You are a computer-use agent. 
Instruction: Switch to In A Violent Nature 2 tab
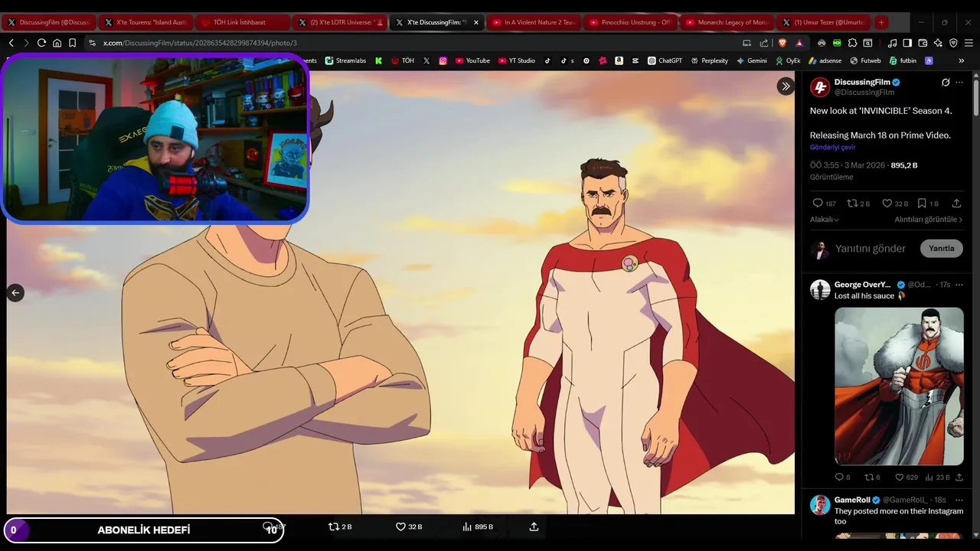point(534,22)
